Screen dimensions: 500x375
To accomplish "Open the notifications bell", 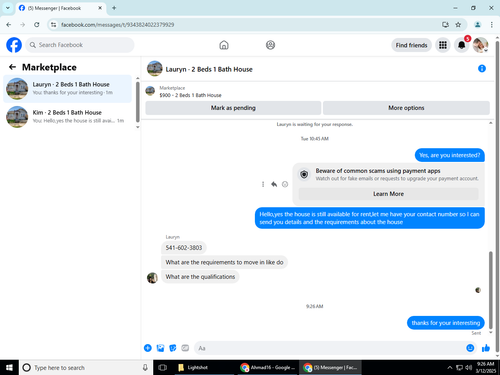I will [462, 45].
